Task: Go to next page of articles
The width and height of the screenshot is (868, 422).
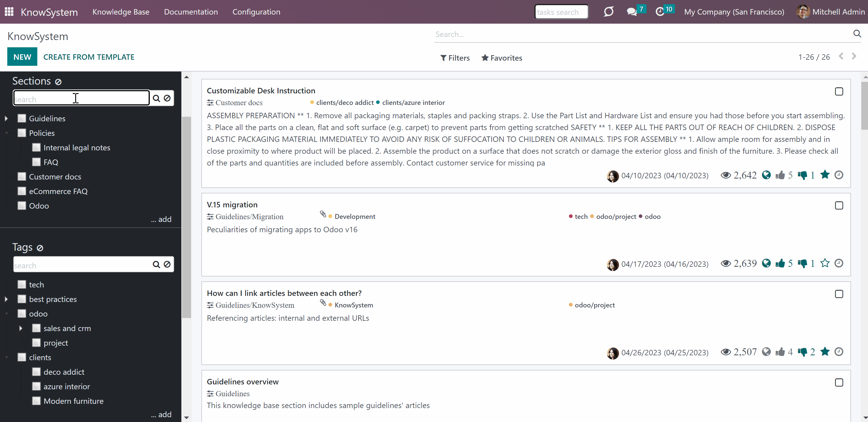Action: (x=854, y=56)
